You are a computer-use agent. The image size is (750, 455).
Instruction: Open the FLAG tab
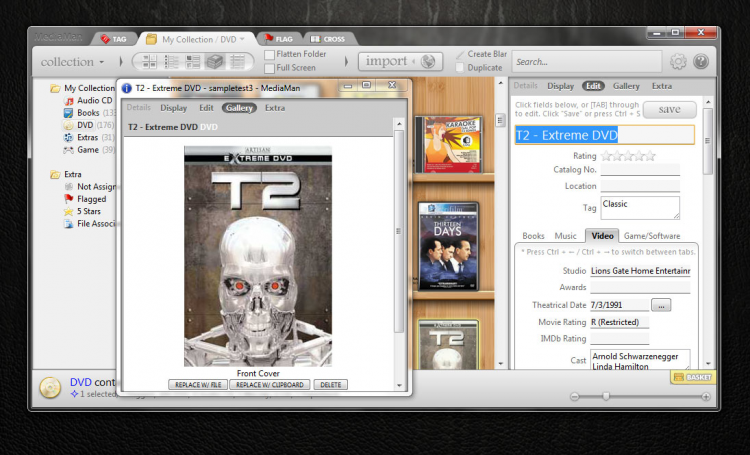click(x=279, y=39)
